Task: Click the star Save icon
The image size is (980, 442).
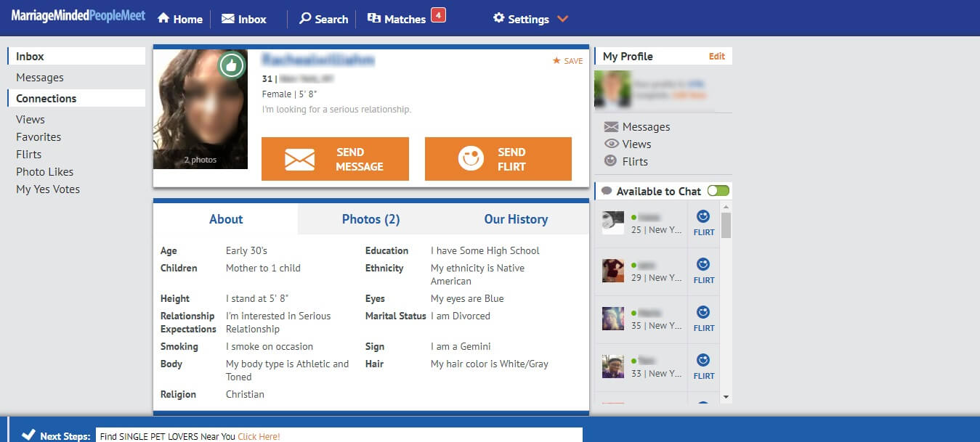Action: [x=556, y=61]
